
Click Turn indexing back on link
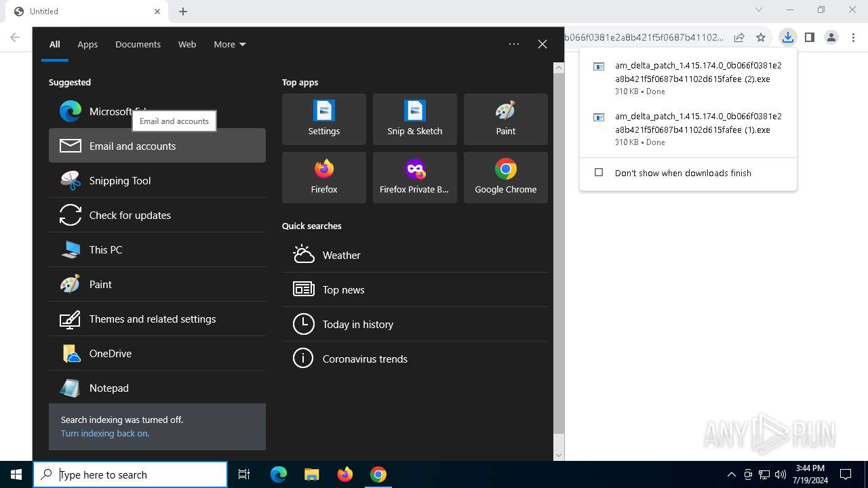105,433
